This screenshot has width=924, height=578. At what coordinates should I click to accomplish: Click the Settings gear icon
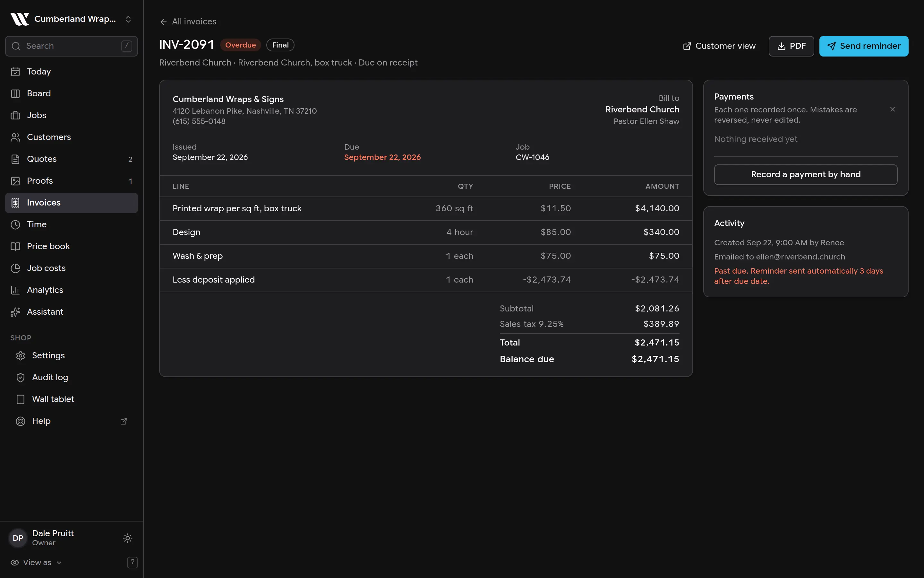pyautogui.click(x=21, y=355)
